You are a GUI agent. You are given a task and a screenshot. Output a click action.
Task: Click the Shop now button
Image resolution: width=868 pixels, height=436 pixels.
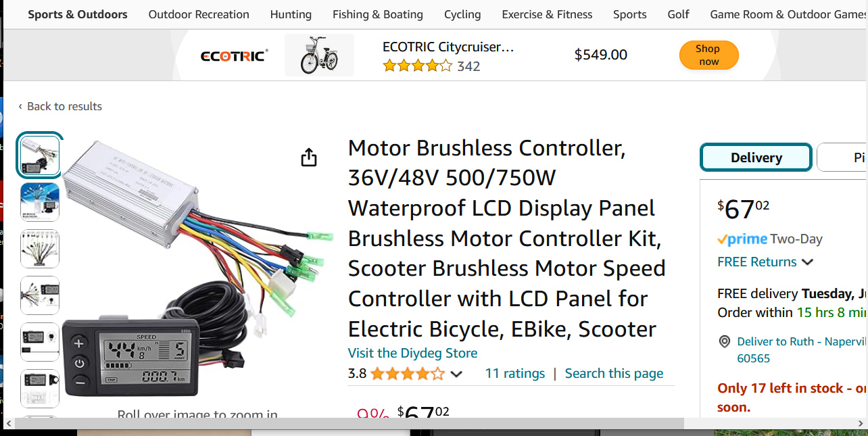(x=708, y=55)
